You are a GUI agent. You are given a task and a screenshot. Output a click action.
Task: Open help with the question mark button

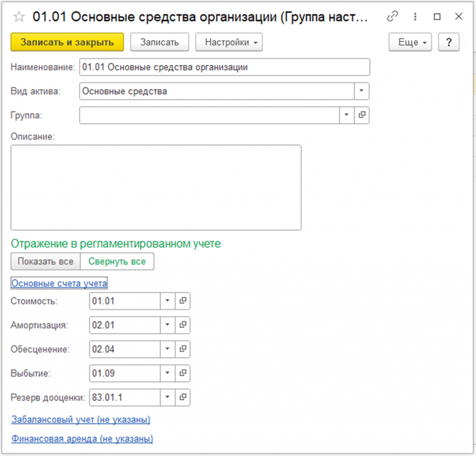point(449,42)
